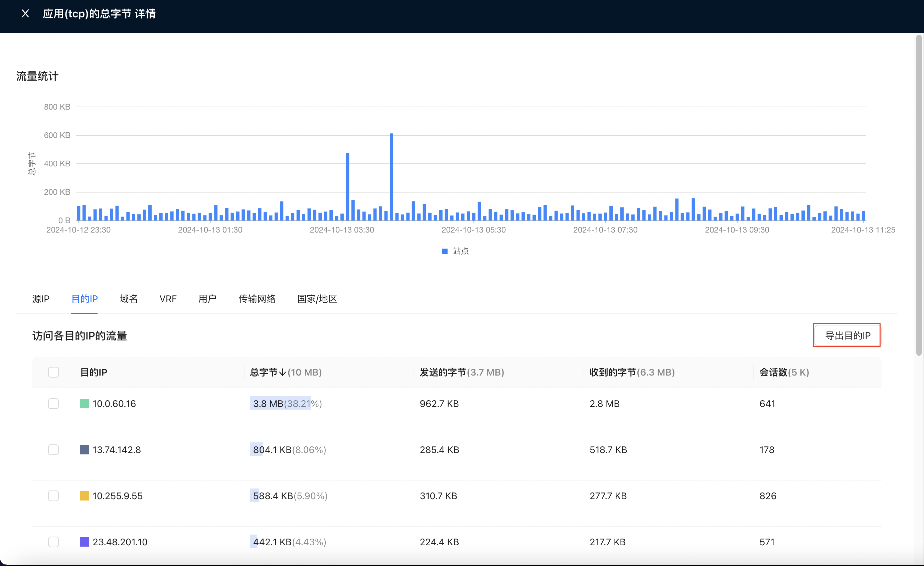Switch to the VRF tab
The image size is (924, 566).
(x=168, y=299)
